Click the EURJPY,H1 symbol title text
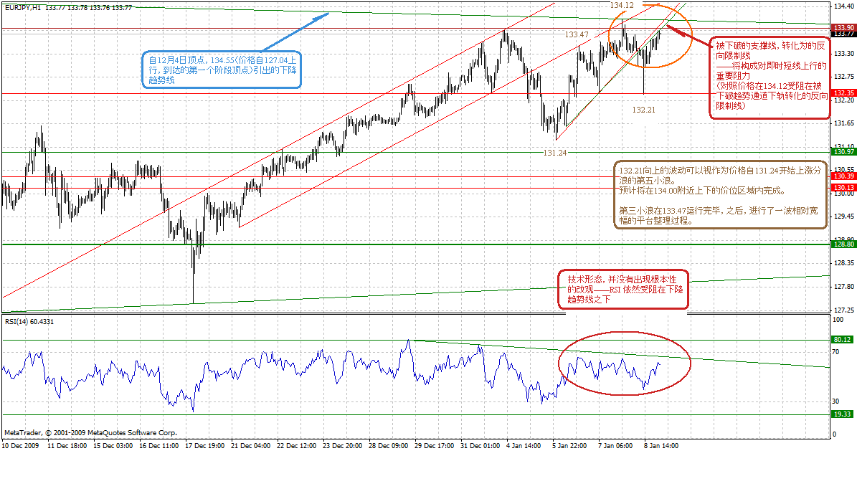 (x=23, y=8)
